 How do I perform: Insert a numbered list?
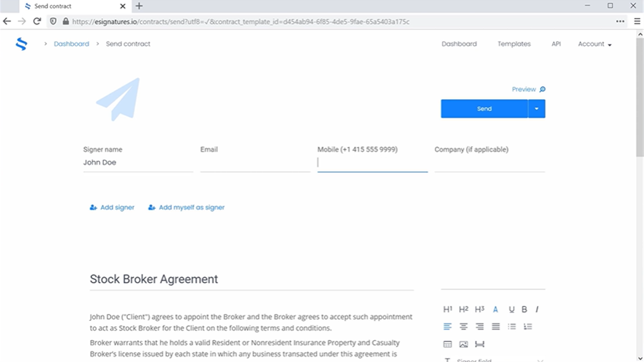point(528,327)
